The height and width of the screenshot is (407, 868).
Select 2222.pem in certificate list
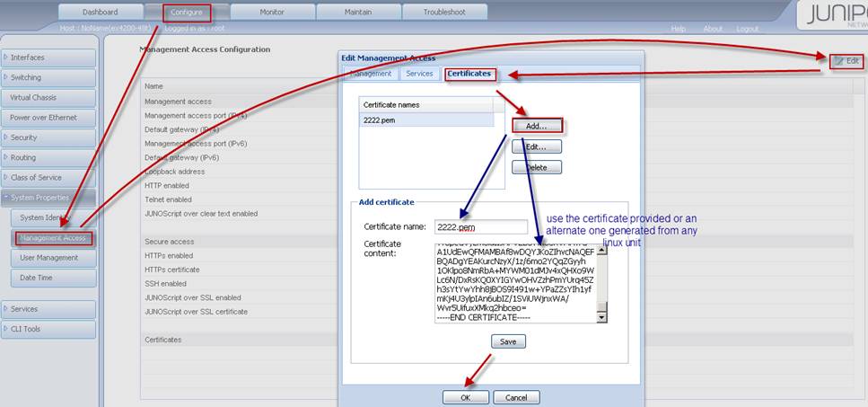coord(425,119)
